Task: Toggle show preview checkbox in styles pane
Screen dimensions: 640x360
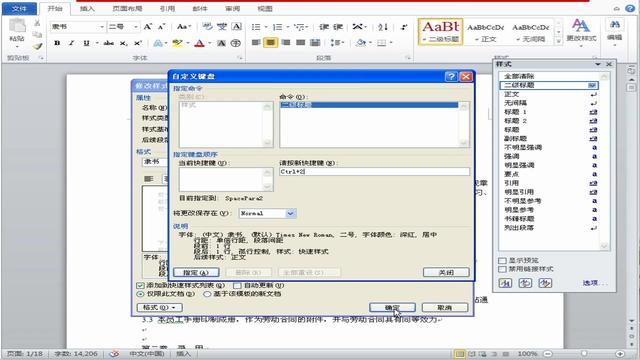Action: (502, 260)
